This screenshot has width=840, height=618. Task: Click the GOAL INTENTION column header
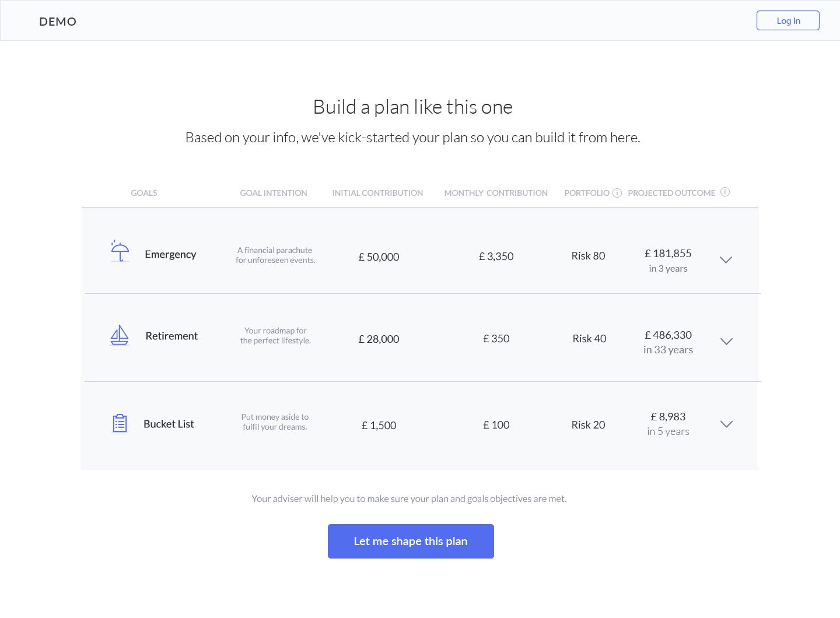274,193
